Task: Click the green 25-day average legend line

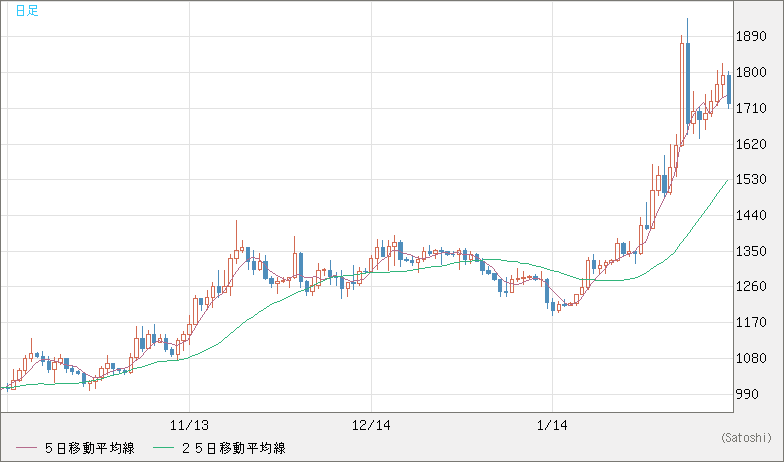Action: point(164,448)
